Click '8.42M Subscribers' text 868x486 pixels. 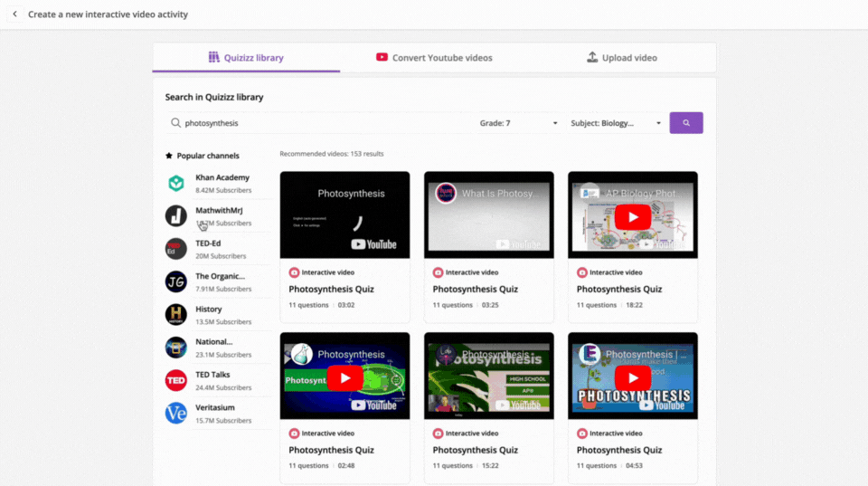tap(223, 190)
